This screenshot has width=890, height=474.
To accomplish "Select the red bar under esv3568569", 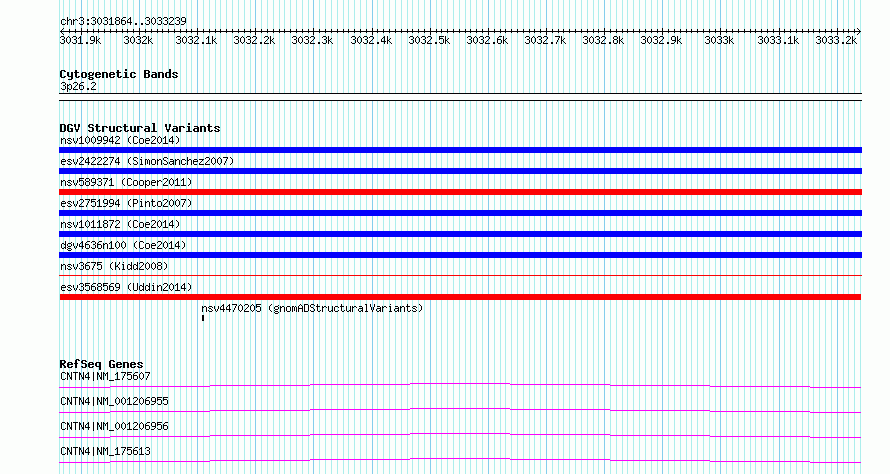I will pyautogui.click(x=460, y=297).
